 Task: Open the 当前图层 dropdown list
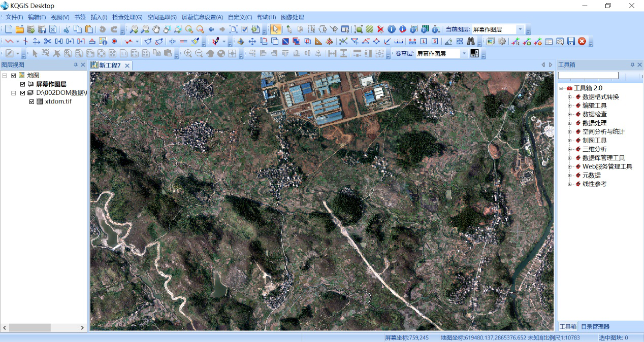click(x=520, y=29)
